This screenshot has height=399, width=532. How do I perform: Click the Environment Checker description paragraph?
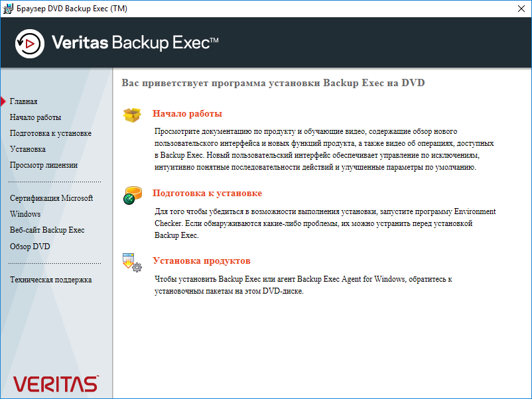[325, 223]
